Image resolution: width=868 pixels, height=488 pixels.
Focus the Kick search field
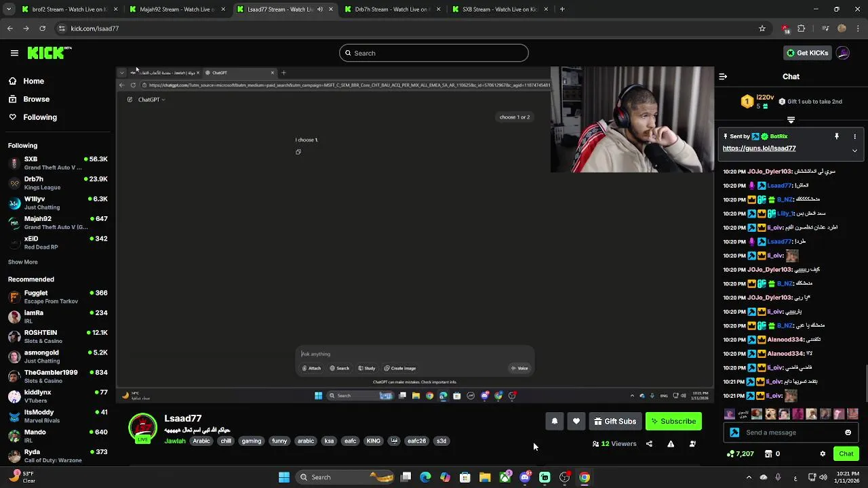pos(434,53)
